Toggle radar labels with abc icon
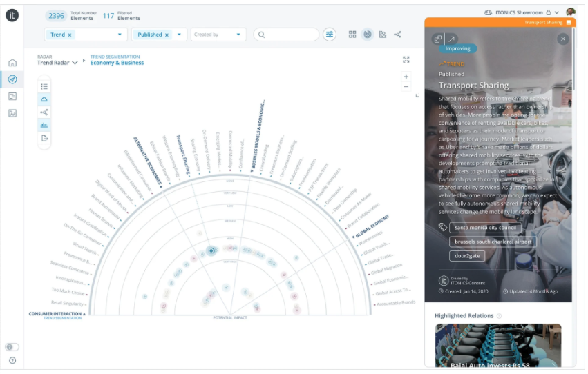This screenshot has height=374, width=588. coord(44,125)
